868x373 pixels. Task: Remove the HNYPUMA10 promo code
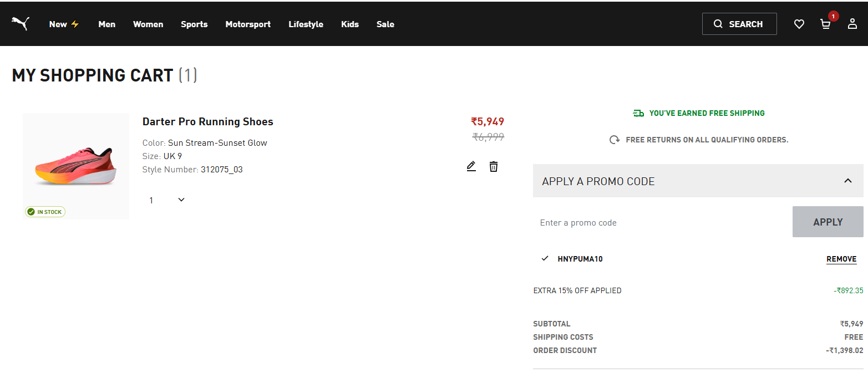click(x=841, y=259)
